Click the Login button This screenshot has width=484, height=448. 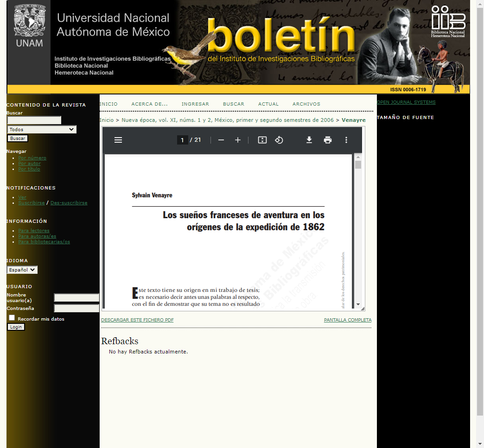click(x=16, y=327)
